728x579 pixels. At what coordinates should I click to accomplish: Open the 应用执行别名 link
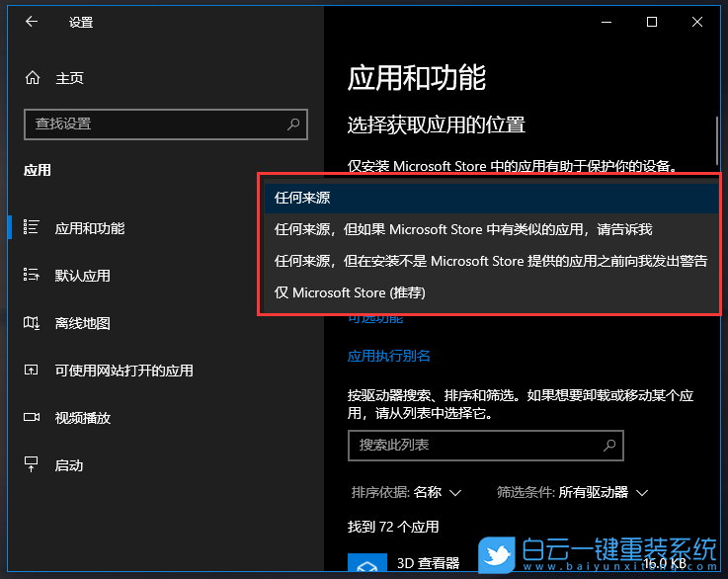click(x=388, y=356)
